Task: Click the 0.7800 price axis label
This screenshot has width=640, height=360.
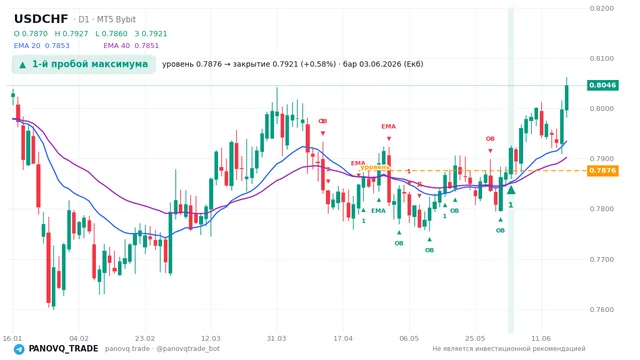Action: [602, 209]
